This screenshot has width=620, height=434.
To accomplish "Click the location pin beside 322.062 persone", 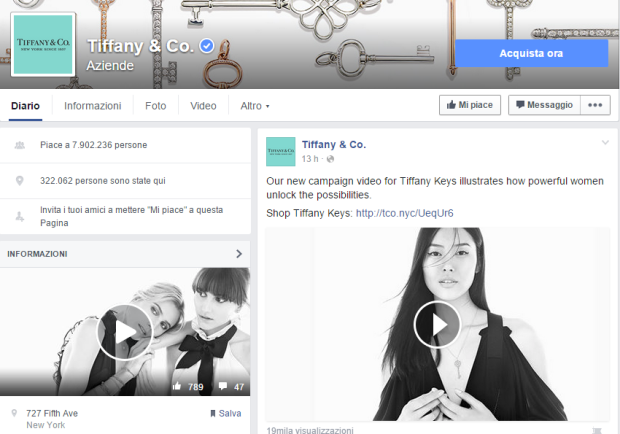I will tap(19, 181).
